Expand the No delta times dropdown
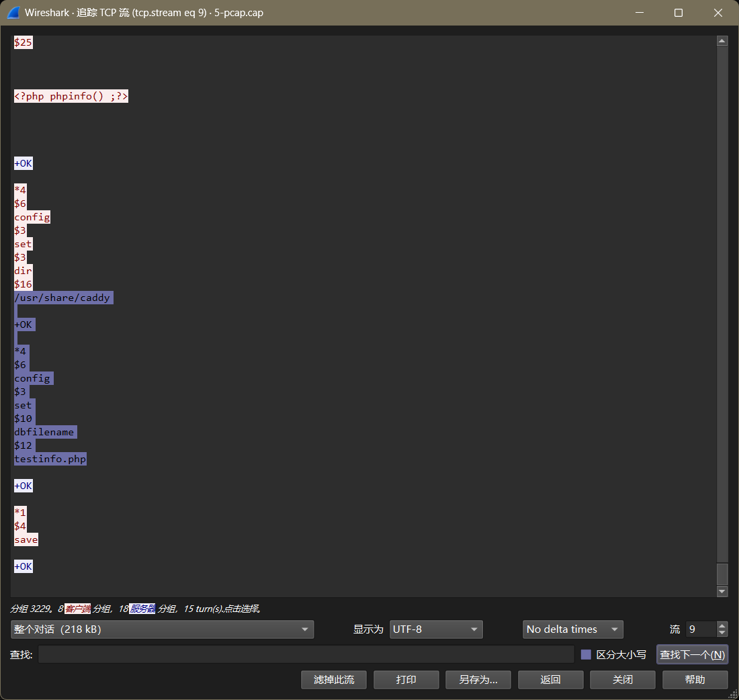This screenshot has height=700, width=739. (x=572, y=629)
